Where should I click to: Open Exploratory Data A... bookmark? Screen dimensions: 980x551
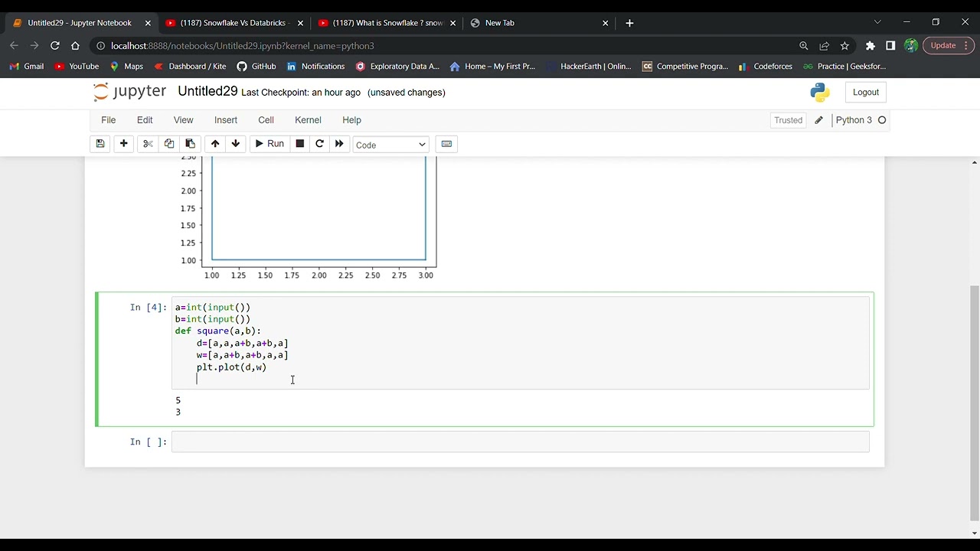pyautogui.click(x=397, y=67)
